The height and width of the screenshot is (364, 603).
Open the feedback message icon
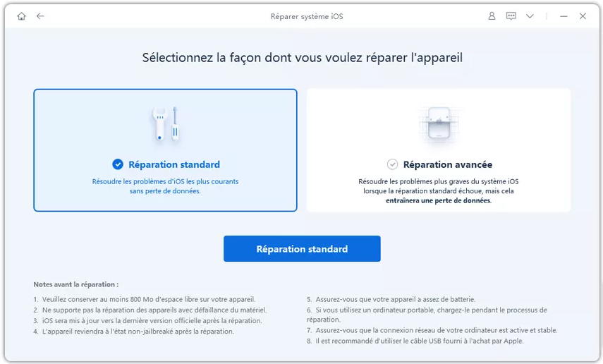[511, 16]
